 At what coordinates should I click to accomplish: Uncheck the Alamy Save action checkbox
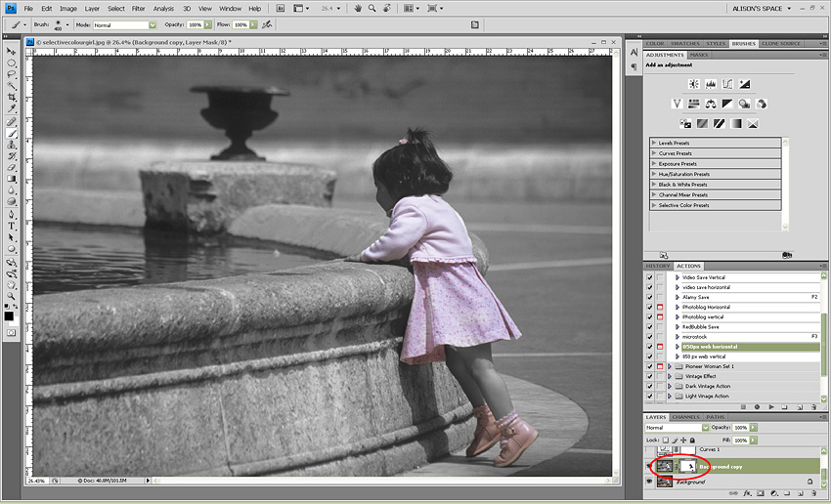pos(650,297)
